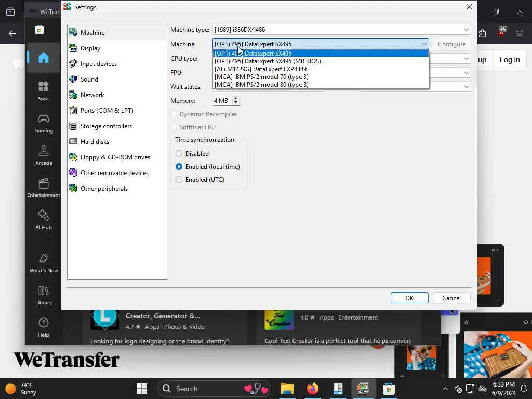The height and width of the screenshot is (399, 532).
Task: Toggle the Softfloat FPU checkbox
Action: (174, 127)
